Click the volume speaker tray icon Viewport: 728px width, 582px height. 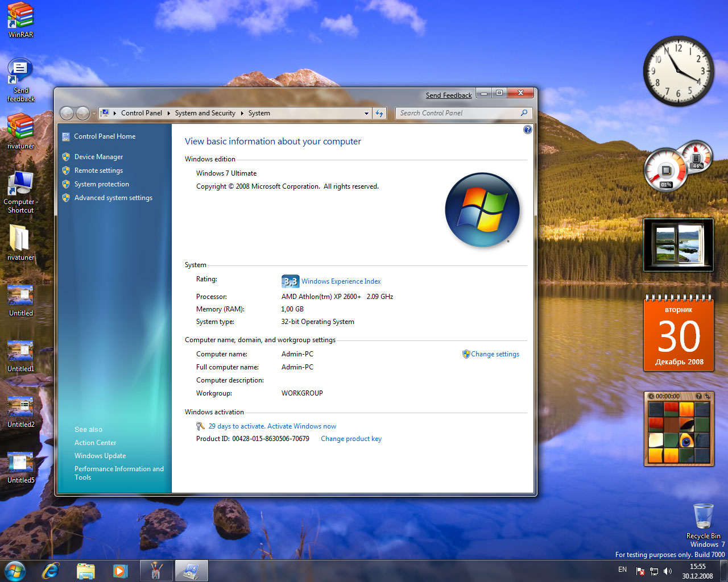click(x=668, y=571)
